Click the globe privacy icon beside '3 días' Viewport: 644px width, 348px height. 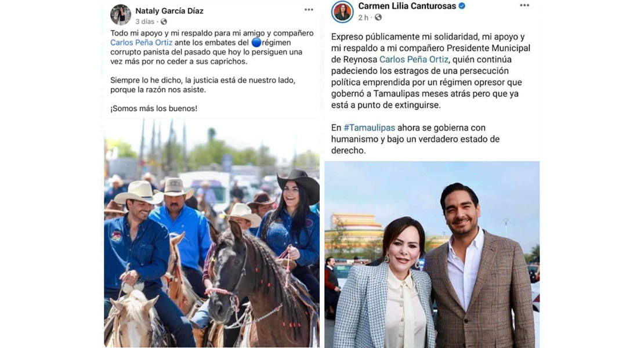point(164,21)
